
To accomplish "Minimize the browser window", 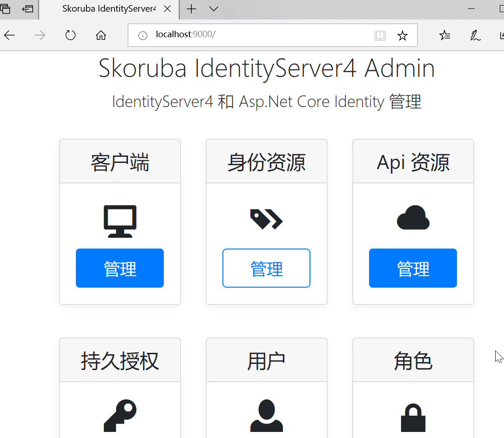I will pyautogui.click(x=471, y=9).
